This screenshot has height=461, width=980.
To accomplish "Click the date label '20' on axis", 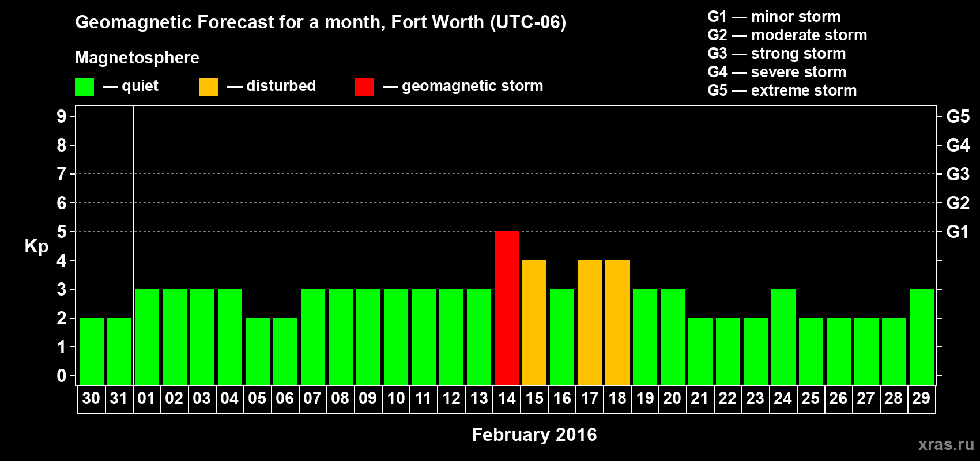I will coord(672,399).
